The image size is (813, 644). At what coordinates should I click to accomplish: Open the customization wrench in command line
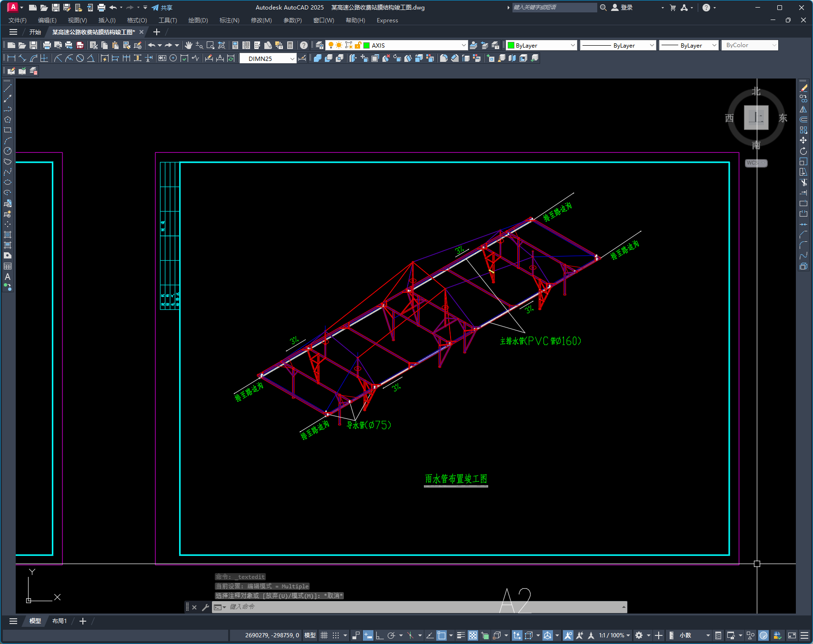click(x=206, y=607)
